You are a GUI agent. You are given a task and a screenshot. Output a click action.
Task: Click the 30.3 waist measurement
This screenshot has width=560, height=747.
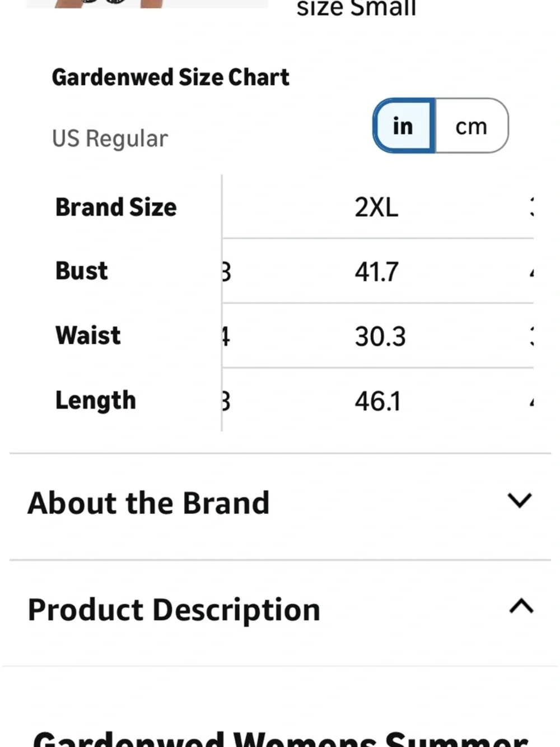pos(380,336)
